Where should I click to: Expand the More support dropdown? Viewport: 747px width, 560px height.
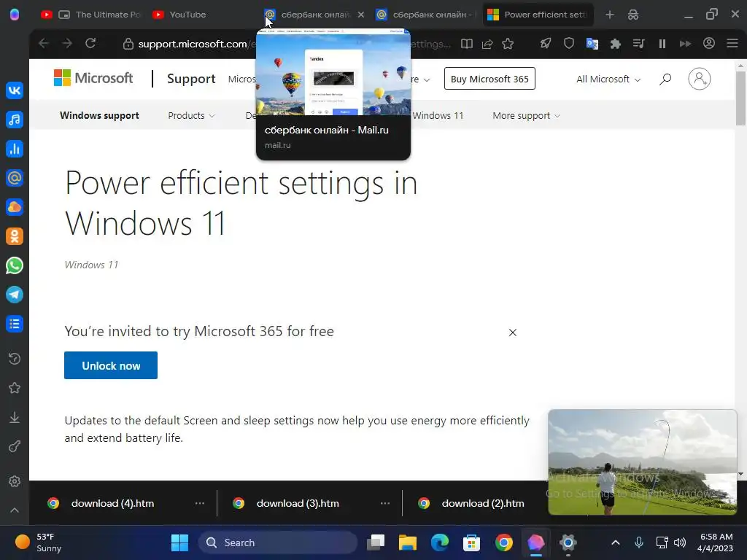click(526, 116)
